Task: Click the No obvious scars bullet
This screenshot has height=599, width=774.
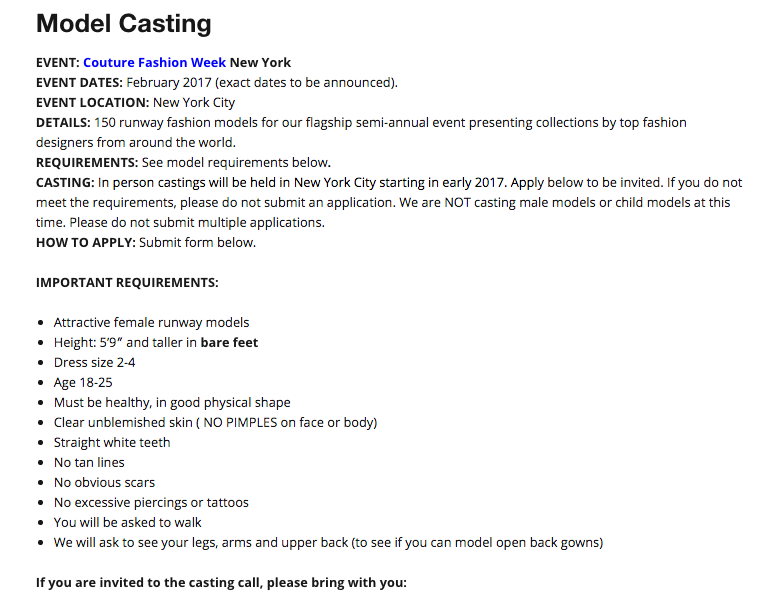Action: point(104,482)
